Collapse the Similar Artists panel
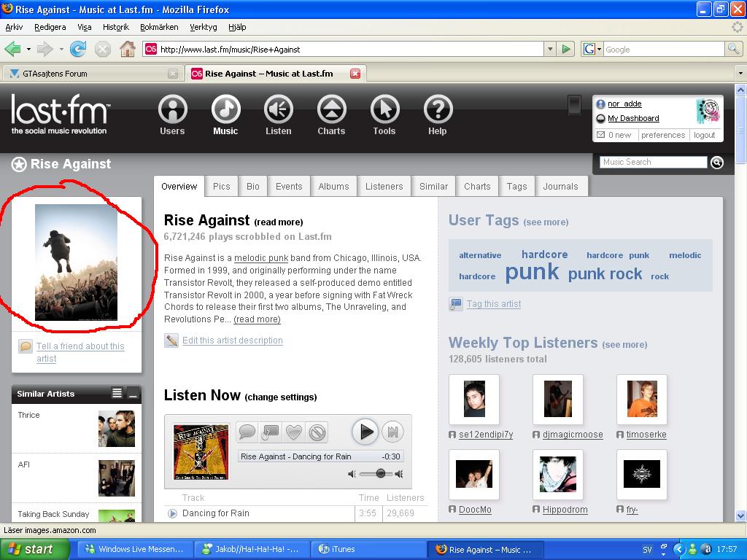 click(133, 393)
